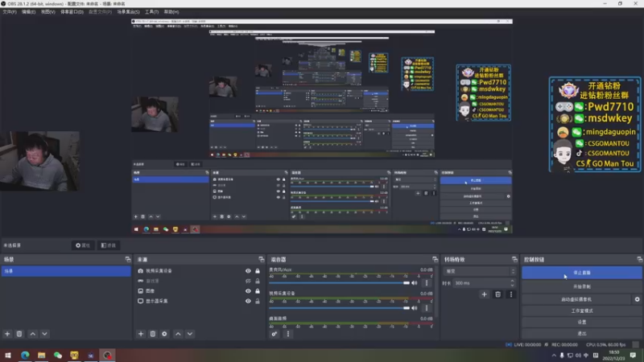Move source down in Sources panel
This screenshot has height=362, width=644.
[190, 334]
